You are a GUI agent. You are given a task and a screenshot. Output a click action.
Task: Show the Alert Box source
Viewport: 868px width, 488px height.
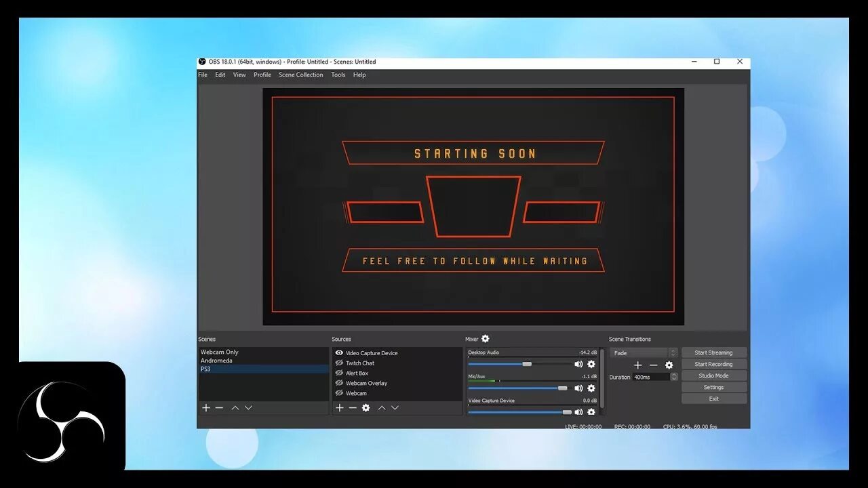click(x=339, y=373)
